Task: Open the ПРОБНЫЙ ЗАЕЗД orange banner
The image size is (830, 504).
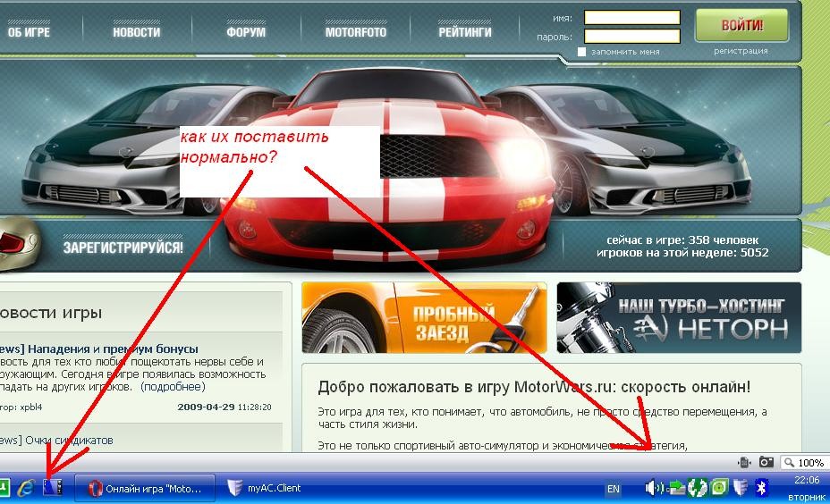Action: click(424, 317)
